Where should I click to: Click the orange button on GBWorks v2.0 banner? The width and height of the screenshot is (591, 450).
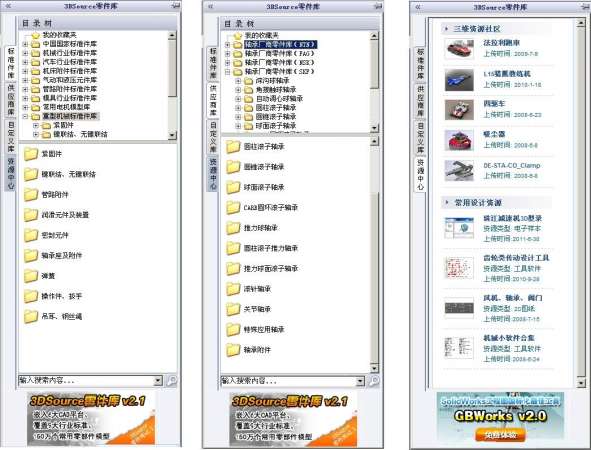(x=500, y=435)
